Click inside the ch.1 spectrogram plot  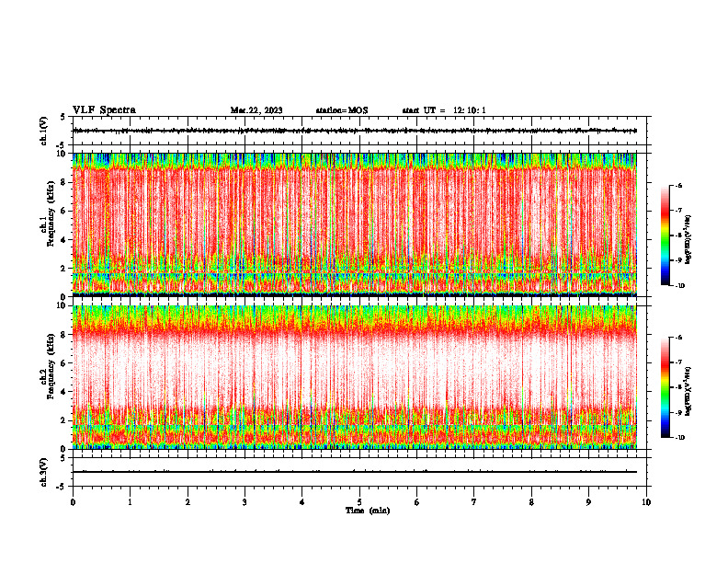(355, 224)
